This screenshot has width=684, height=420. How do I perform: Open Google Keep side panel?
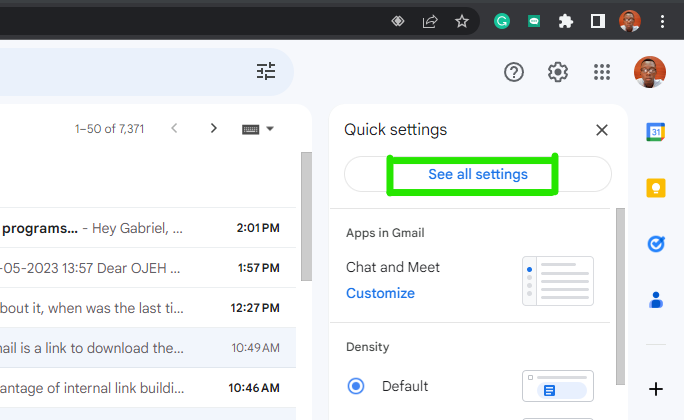point(656,188)
